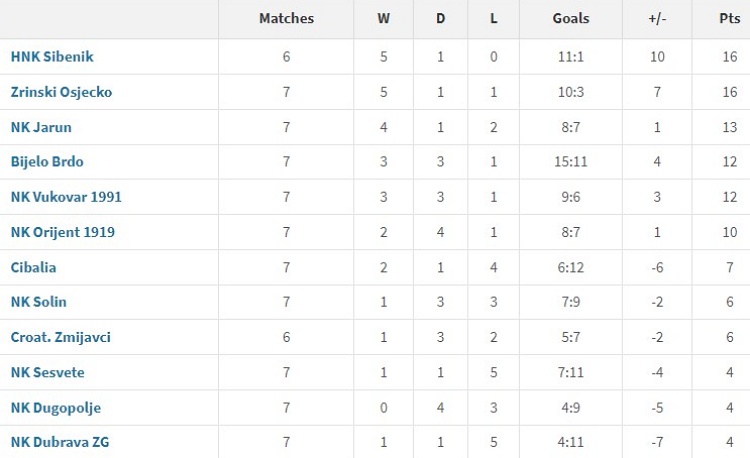Select the NK Dugopolje team link

pos(56,408)
